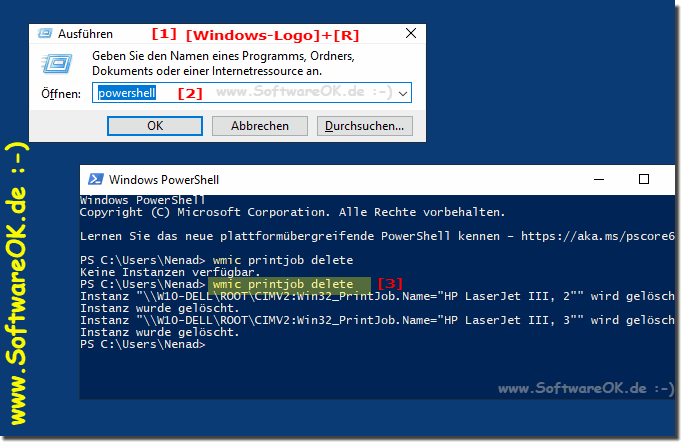Click the large Run program icon in the dialog
682x443 pixels.
[57, 64]
